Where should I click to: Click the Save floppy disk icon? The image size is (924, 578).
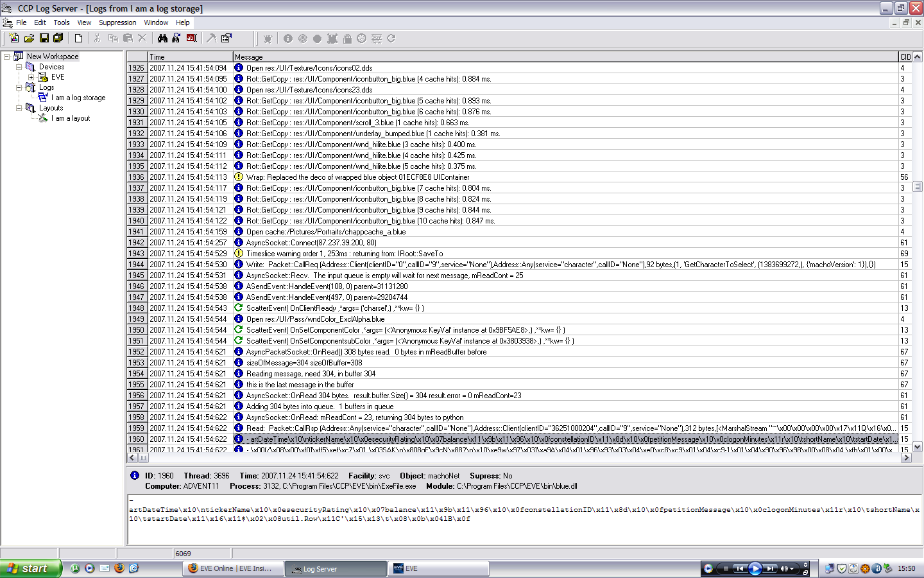[44, 39]
